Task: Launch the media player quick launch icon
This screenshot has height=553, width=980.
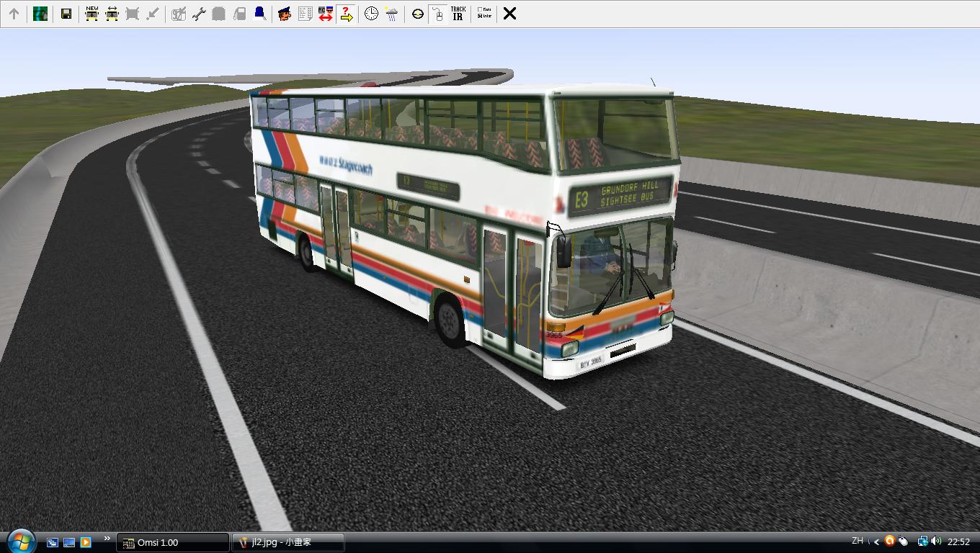Action: 86,542
